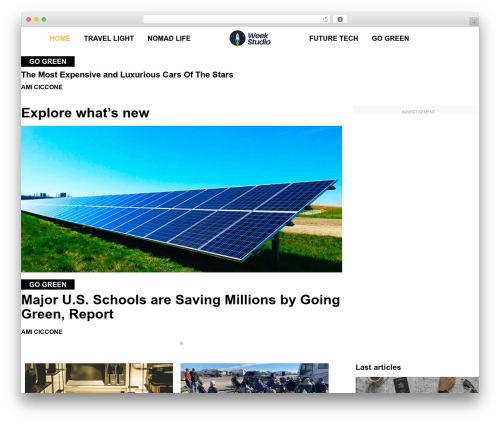Open a new browser tab with plus

(x=474, y=22)
